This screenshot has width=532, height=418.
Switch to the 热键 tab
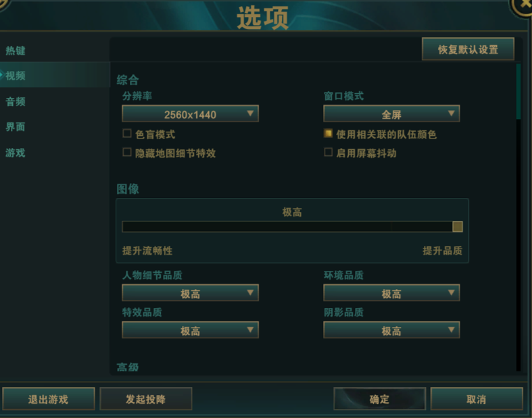click(16, 51)
